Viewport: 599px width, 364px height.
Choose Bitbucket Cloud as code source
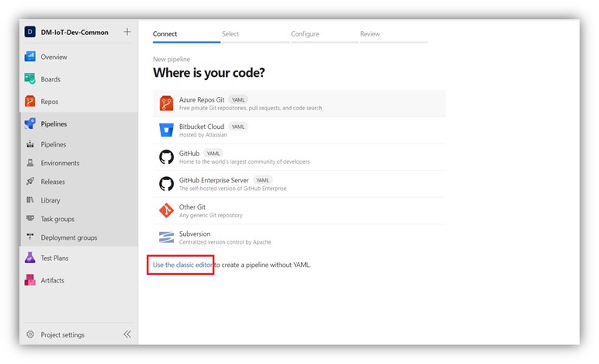[x=299, y=130]
